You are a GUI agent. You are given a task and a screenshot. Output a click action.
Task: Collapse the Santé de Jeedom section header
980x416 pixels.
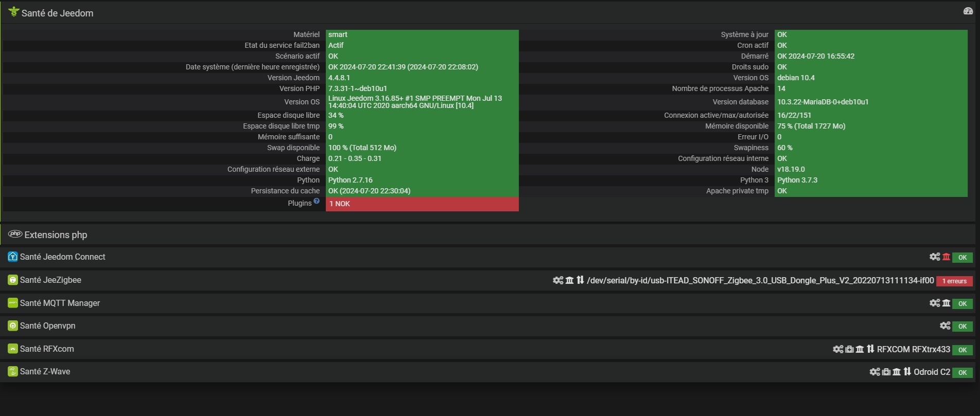tap(57, 13)
